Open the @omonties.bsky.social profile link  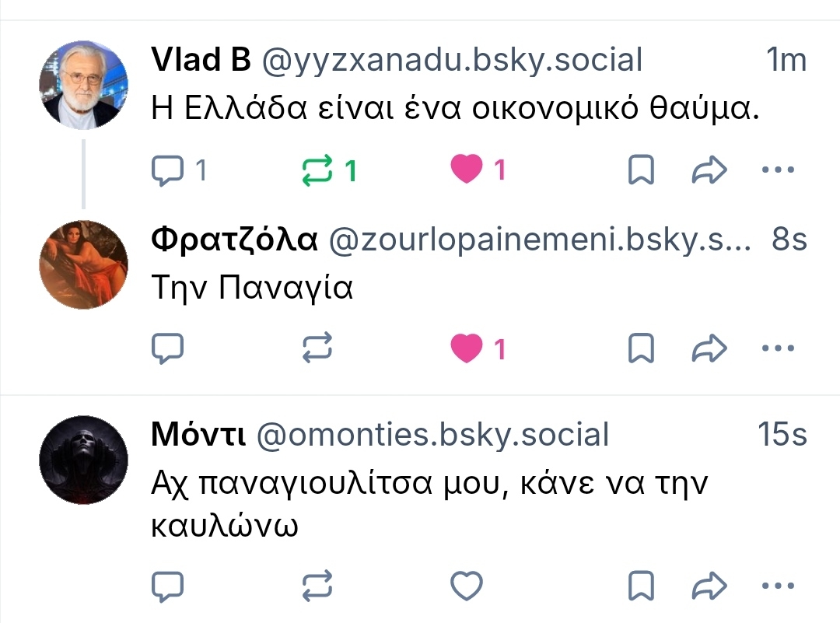point(432,436)
